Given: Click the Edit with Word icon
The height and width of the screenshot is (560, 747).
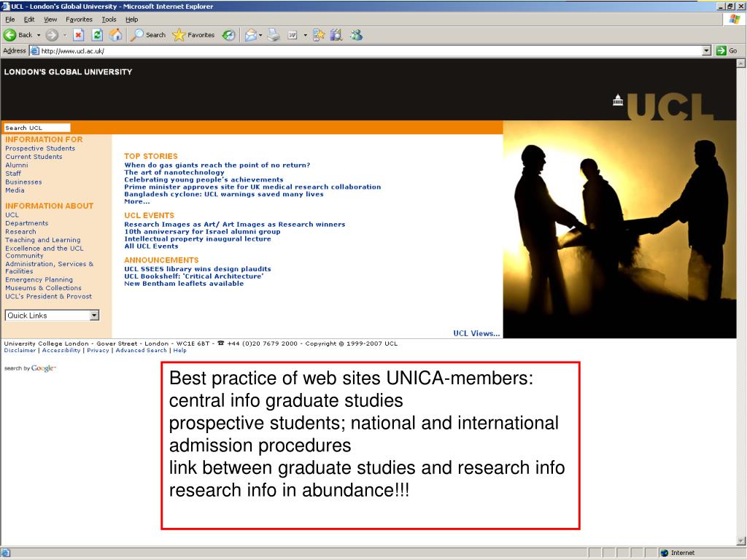Looking at the screenshot, I should [293, 35].
